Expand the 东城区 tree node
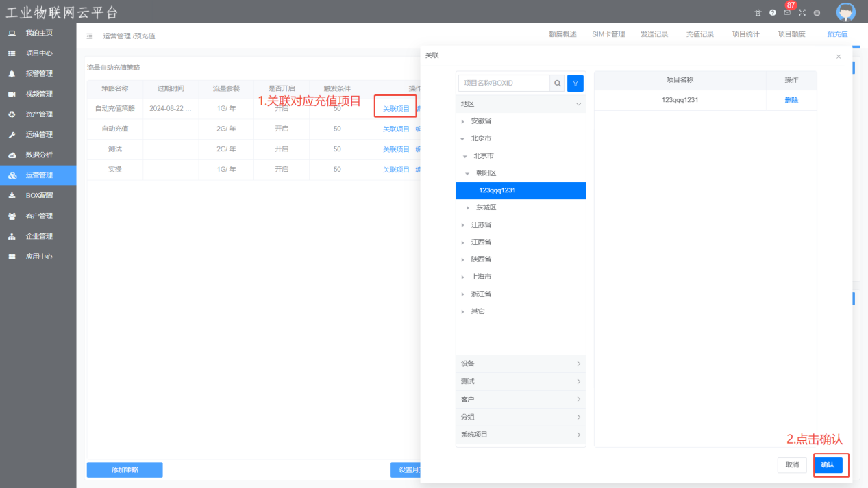This screenshot has width=868, height=488. (468, 208)
